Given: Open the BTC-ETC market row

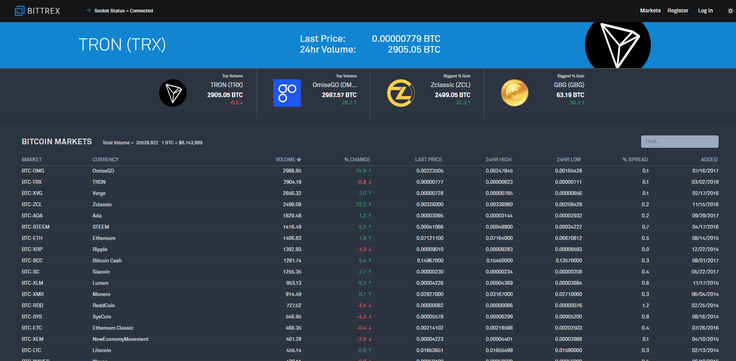Looking at the screenshot, I should 369,328.
